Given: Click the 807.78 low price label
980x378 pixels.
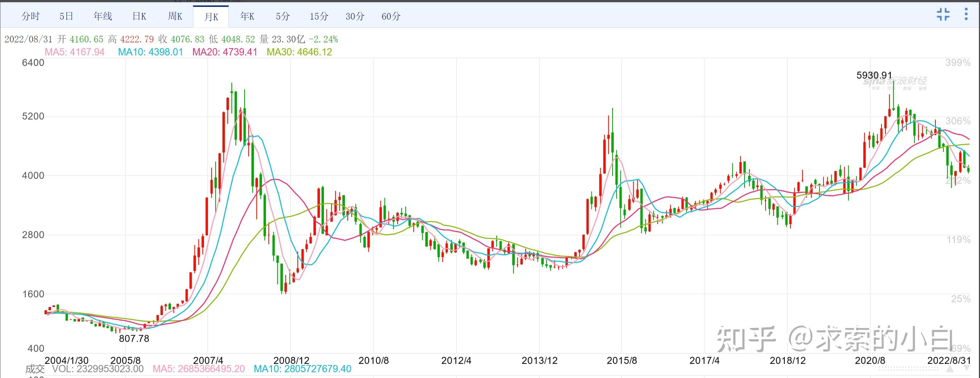Looking at the screenshot, I should 134,339.
